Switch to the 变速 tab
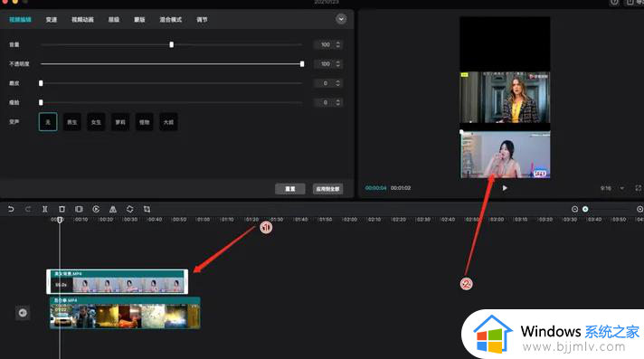This screenshot has height=359, width=644. [52, 19]
